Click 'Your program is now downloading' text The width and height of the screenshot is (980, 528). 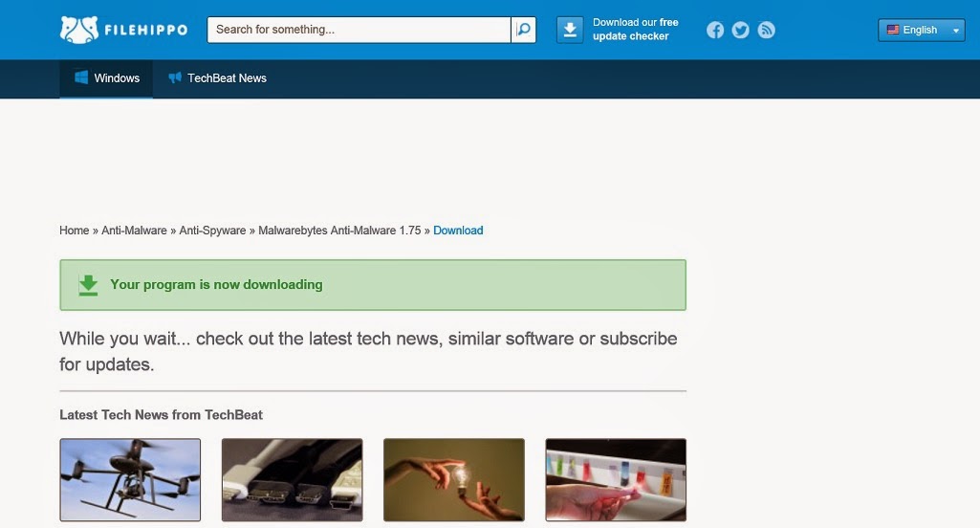216,285
